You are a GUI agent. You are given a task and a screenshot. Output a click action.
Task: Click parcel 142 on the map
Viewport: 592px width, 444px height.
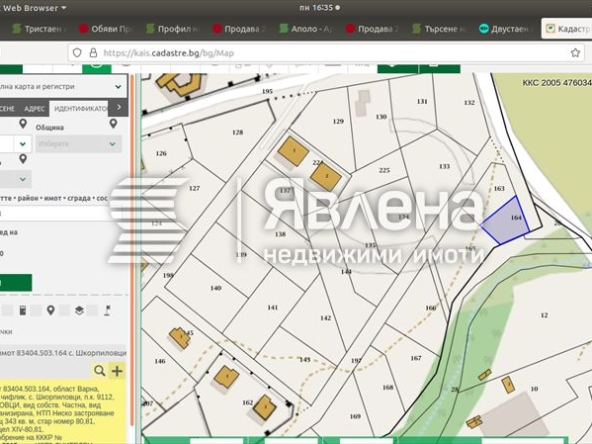(325, 318)
